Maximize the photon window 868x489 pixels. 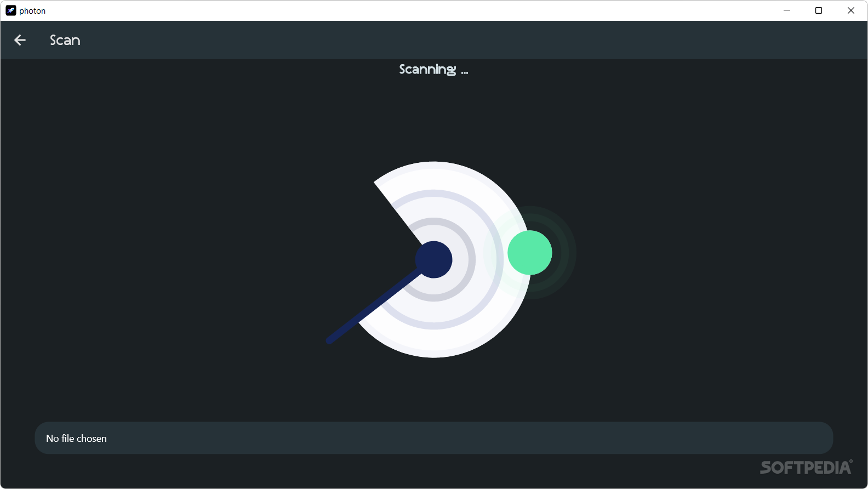tap(819, 10)
